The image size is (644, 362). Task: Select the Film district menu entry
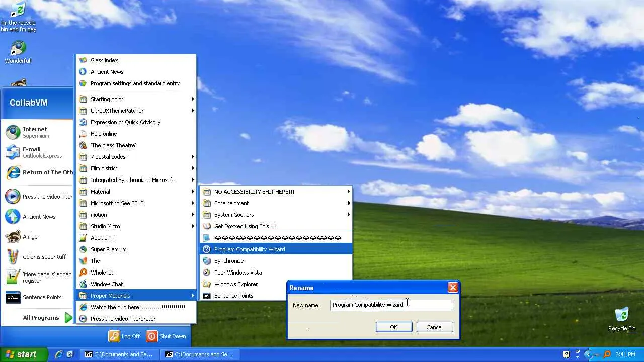[x=136, y=168]
